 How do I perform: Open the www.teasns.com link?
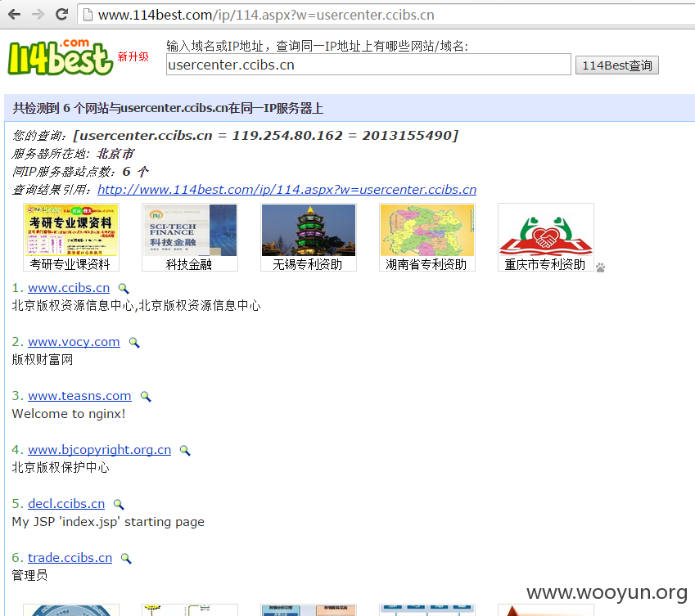click(79, 396)
